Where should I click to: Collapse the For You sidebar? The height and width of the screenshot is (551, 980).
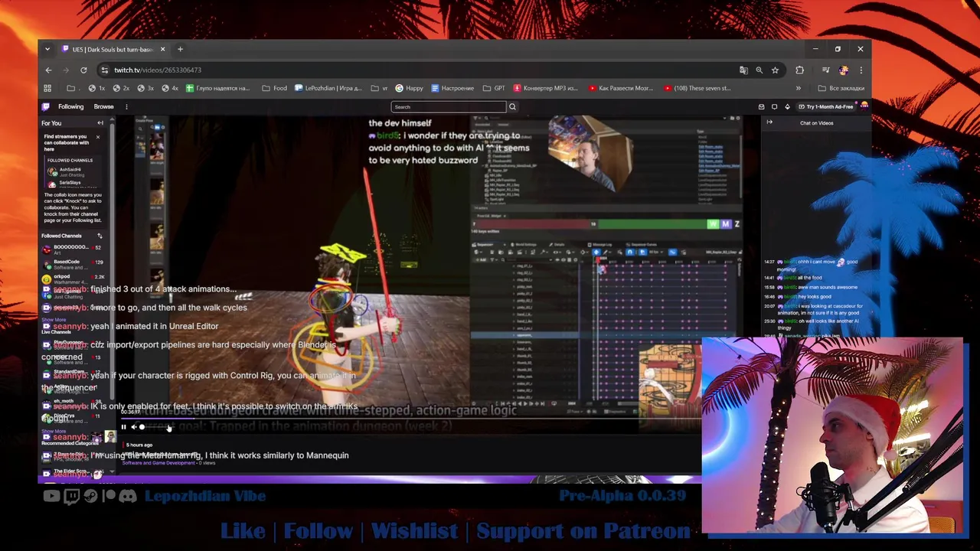point(100,123)
